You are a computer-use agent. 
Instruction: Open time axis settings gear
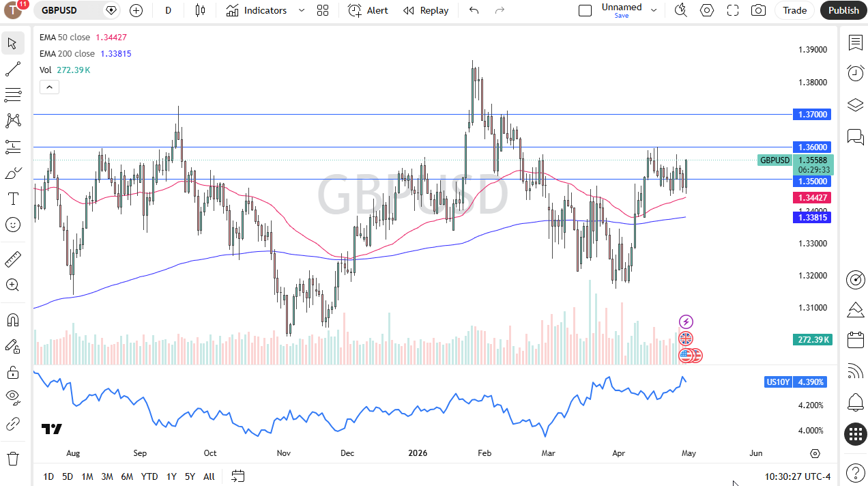coord(815,453)
